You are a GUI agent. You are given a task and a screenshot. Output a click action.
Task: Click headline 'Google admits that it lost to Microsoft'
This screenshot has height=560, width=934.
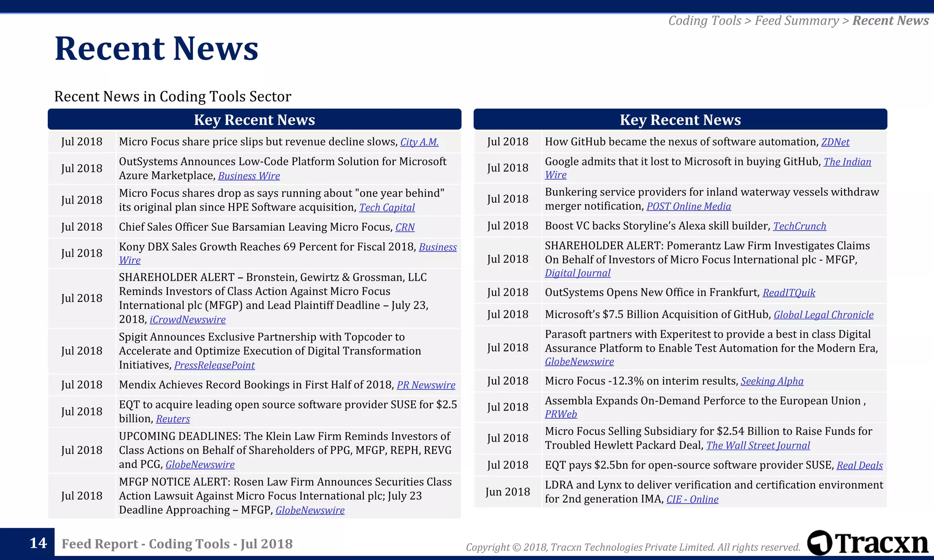pos(683,162)
